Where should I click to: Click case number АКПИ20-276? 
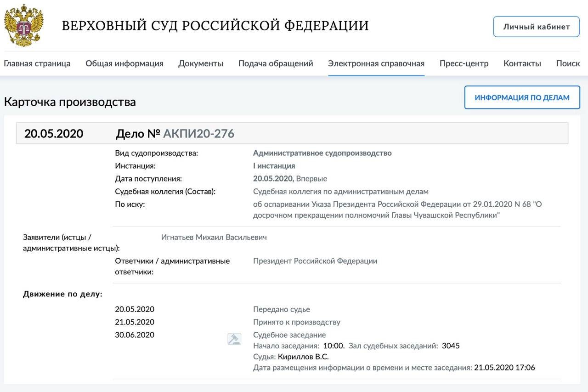[198, 134]
